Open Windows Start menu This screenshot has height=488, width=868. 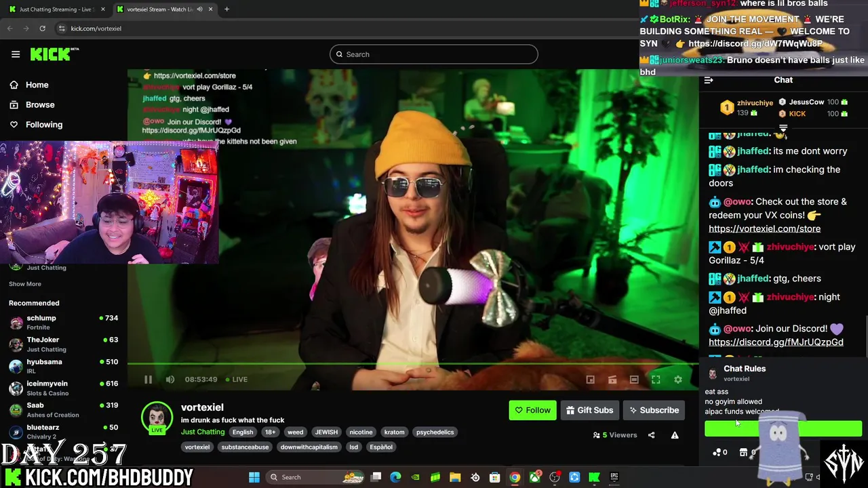(x=254, y=477)
